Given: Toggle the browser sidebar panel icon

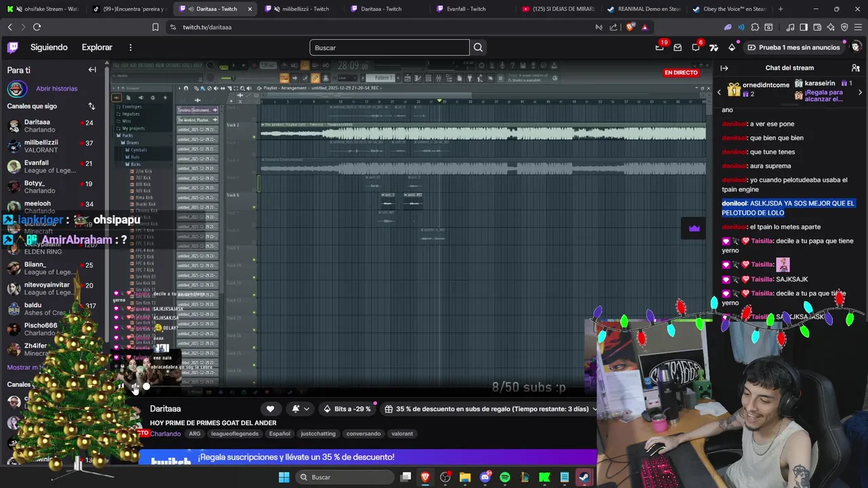Looking at the screenshot, I should point(804,27).
